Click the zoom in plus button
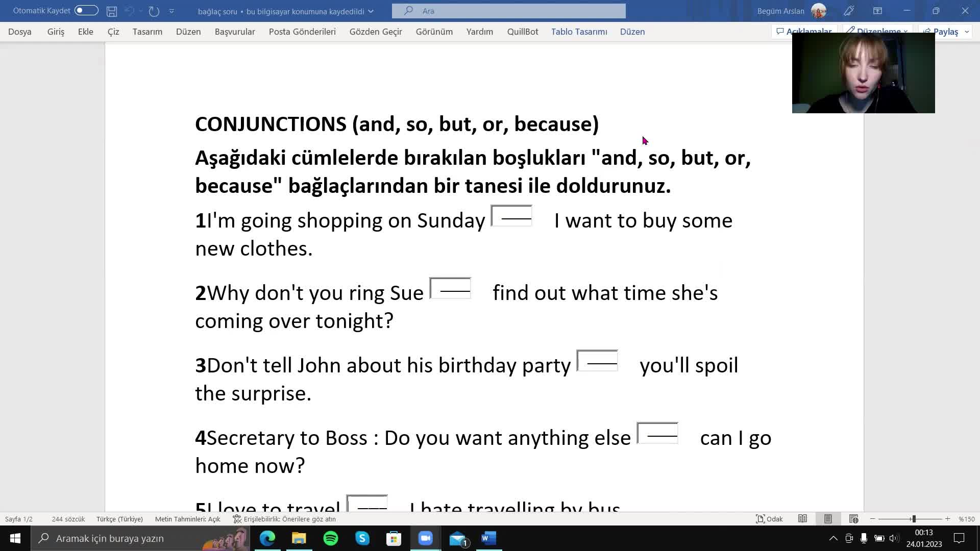The width and height of the screenshot is (980, 551). point(947,519)
